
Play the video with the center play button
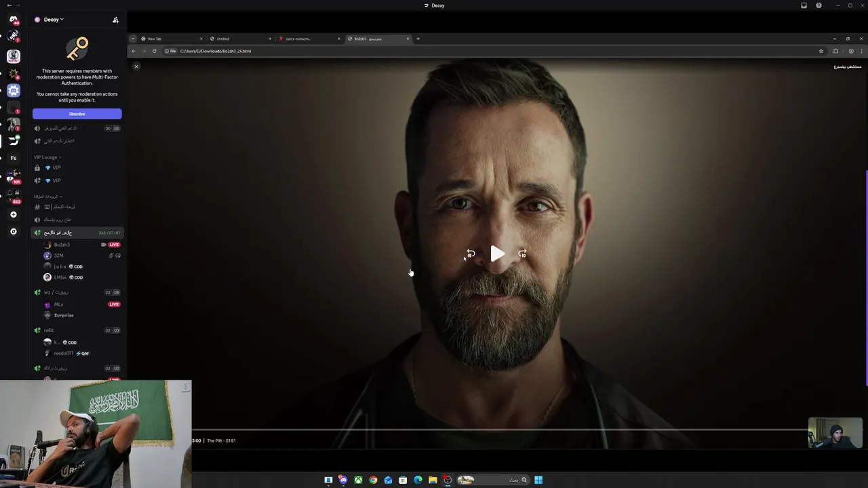[x=497, y=254]
